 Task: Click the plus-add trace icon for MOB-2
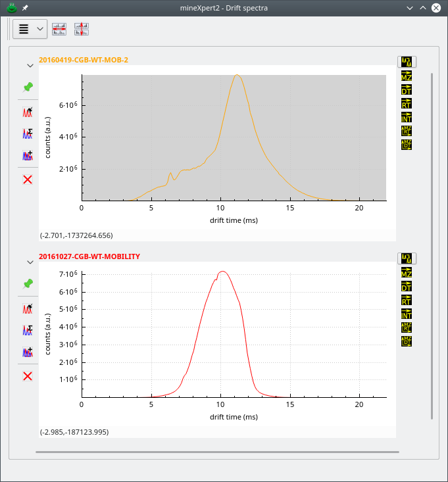[28, 156]
